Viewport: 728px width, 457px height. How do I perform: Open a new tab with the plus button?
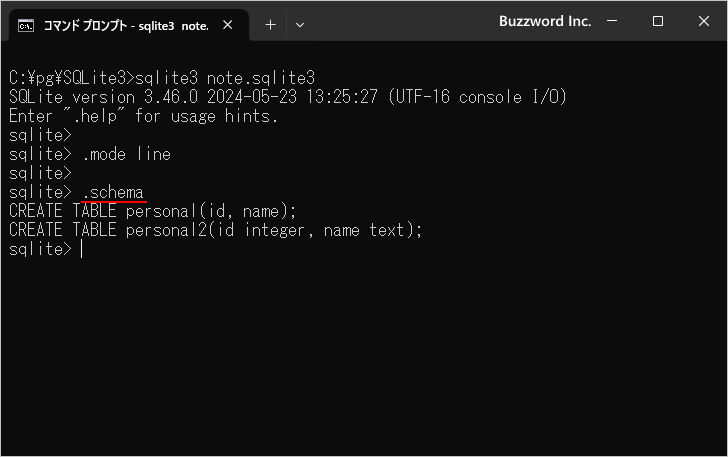[270, 25]
